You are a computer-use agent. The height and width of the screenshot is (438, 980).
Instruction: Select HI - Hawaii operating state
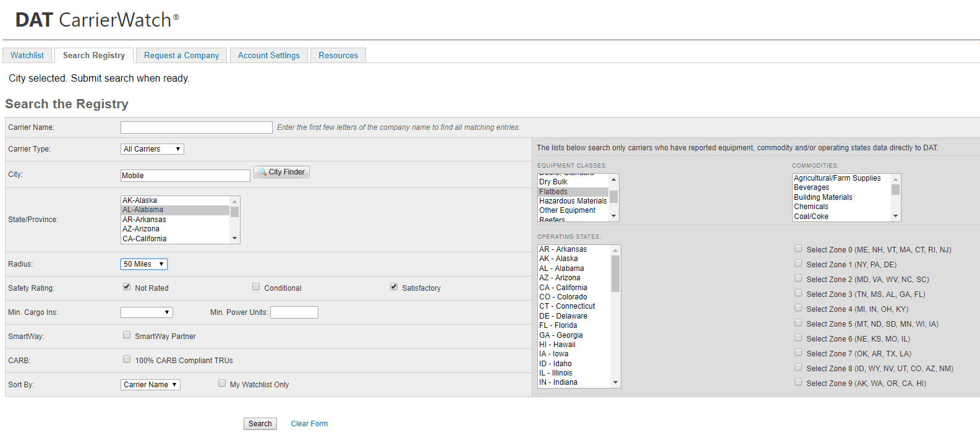(x=574, y=345)
